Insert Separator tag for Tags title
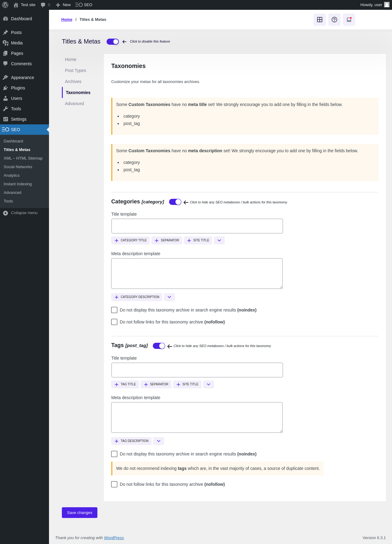Viewport: 392px width, 544px height. [156, 384]
